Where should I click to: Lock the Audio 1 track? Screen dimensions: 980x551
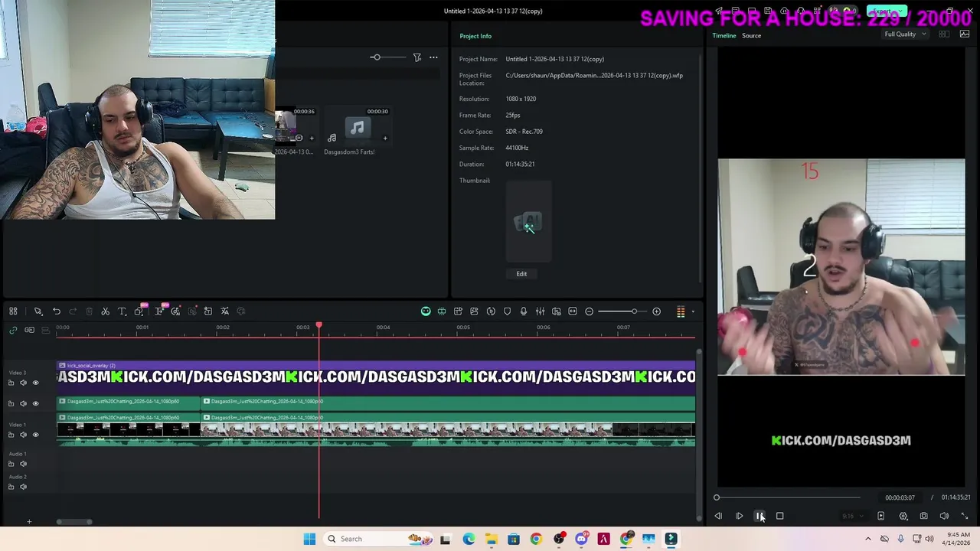click(x=11, y=464)
